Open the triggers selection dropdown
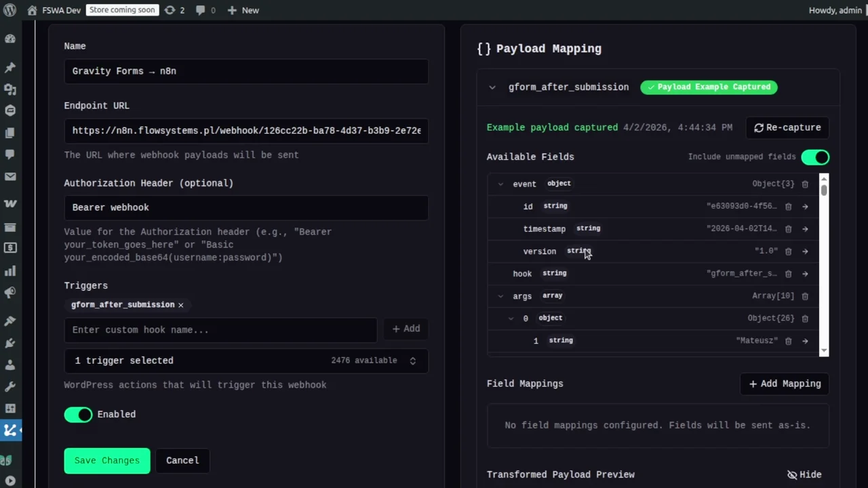868x488 pixels. tap(246, 361)
